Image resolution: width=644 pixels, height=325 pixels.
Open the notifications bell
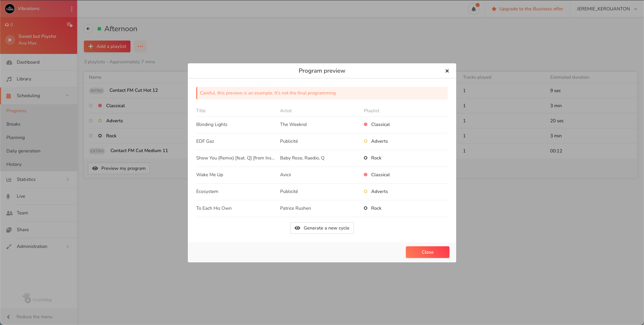[x=474, y=9]
